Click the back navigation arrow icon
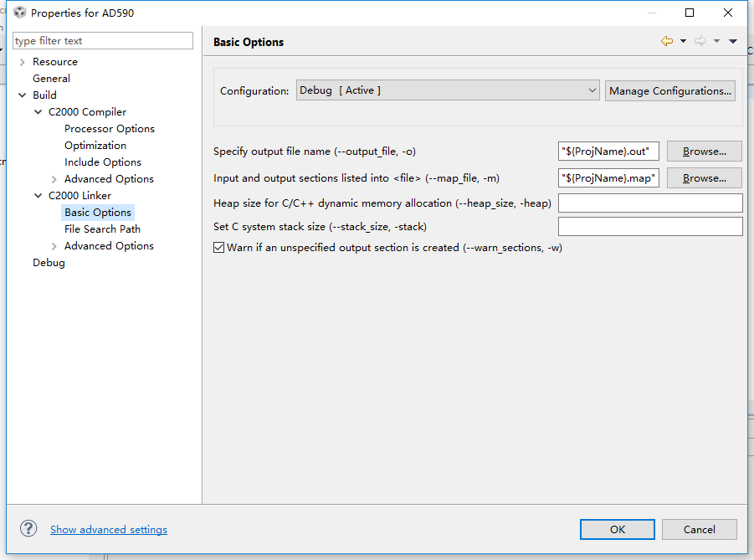 tap(666, 41)
